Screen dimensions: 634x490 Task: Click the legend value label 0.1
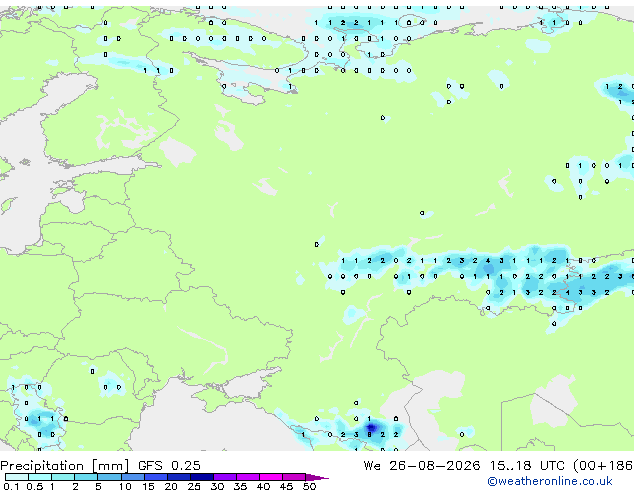tap(11, 486)
